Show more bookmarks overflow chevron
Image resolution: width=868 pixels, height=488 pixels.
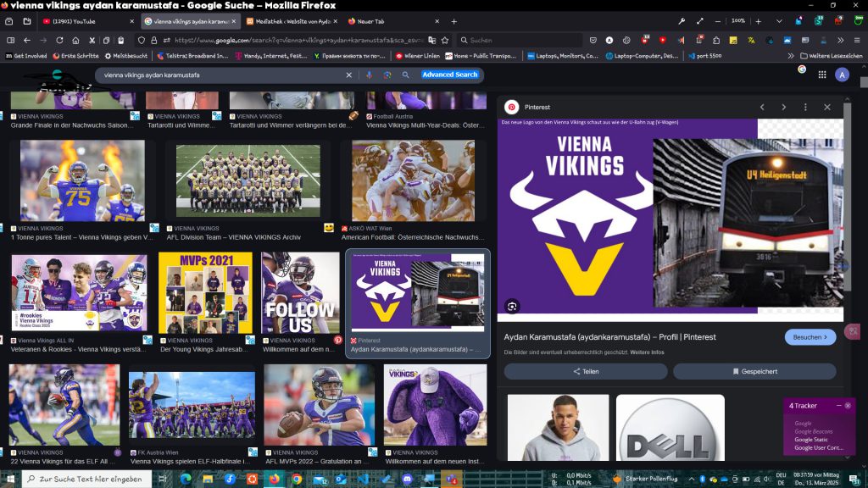click(791, 56)
